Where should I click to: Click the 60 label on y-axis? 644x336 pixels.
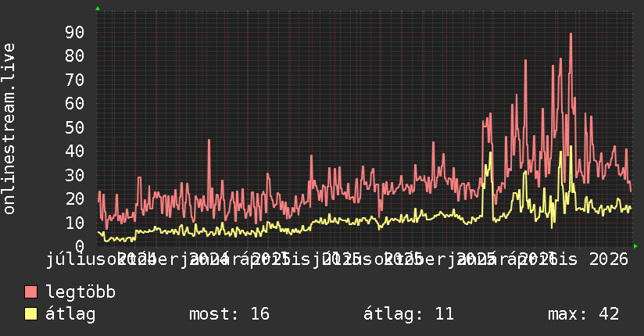coord(75,103)
